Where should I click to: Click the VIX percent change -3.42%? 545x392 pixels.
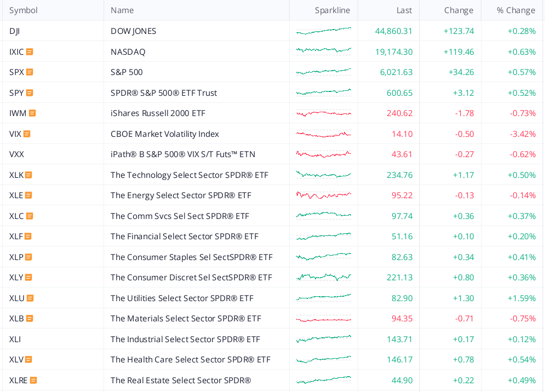[523, 134]
